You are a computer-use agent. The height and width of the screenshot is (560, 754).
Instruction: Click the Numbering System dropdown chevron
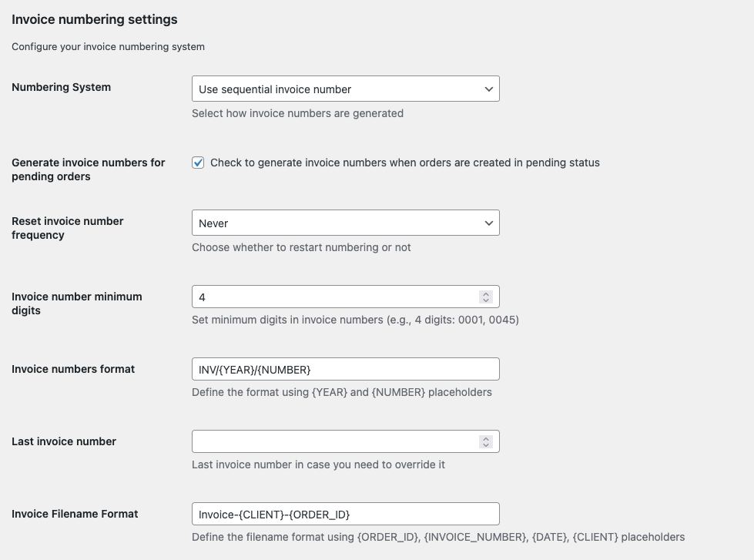pyautogui.click(x=488, y=89)
